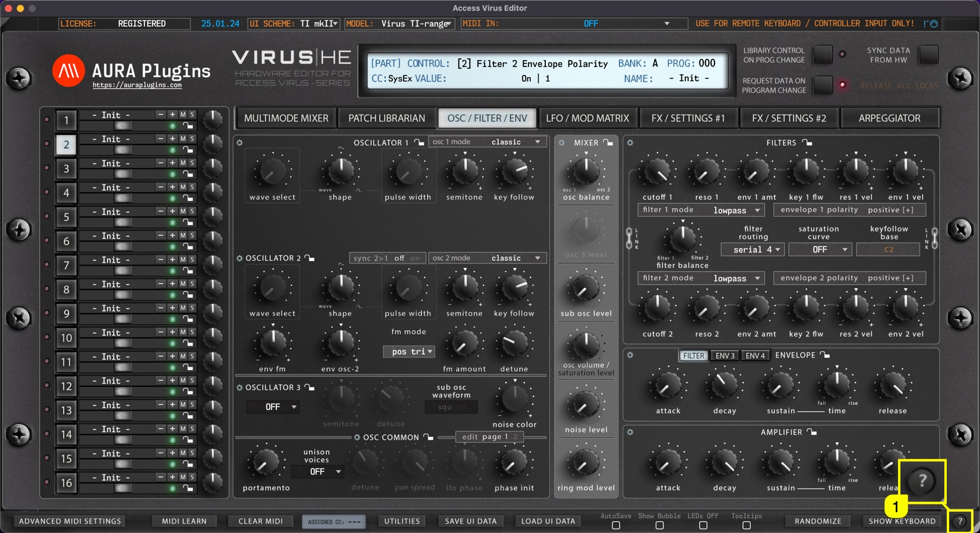Image resolution: width=980 pixels, height=533 pixels.
Task: Open the ARPEGGIATOR tab
Action: (889, 118)
